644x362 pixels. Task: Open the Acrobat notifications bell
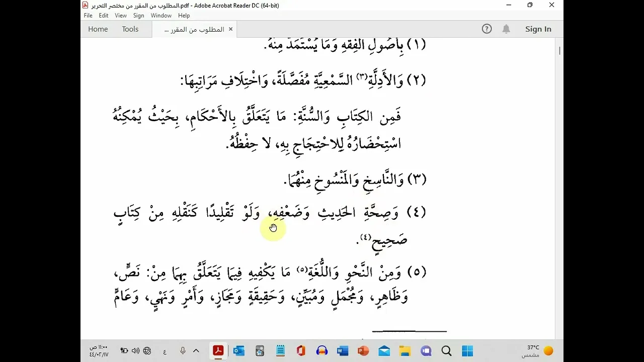506,29
